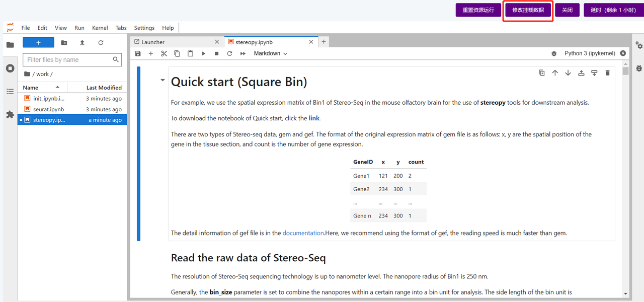Open seurat.ipynb in the file browser
644x302 pixels.
click(48, 109)
